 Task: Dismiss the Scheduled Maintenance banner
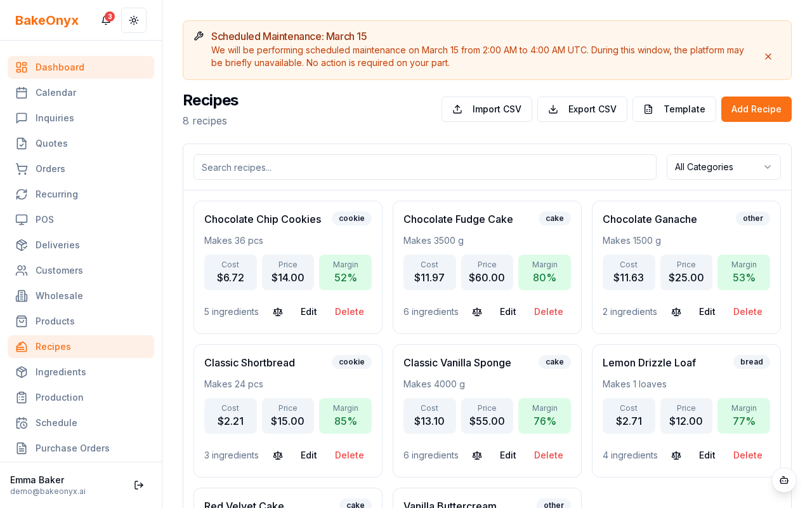768,57
